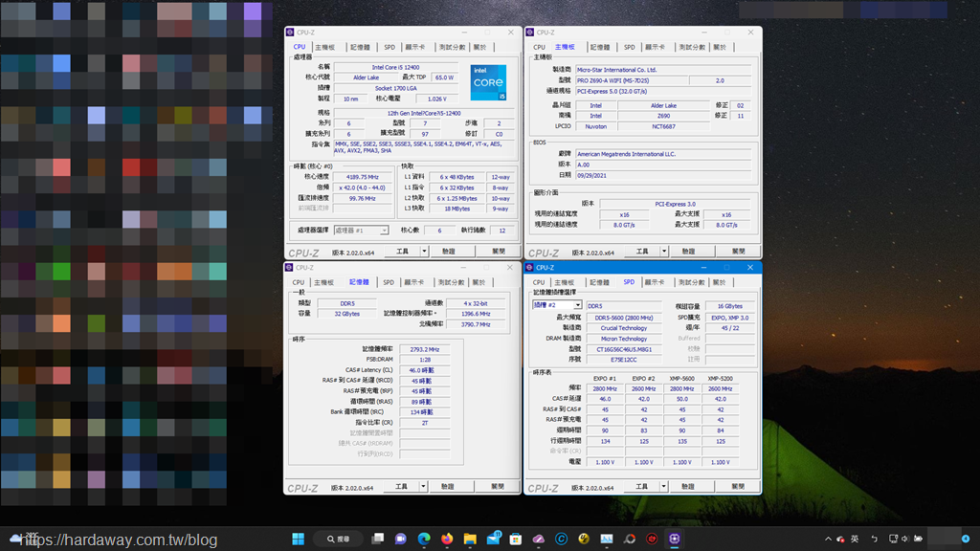Click the EXPO, XMP 3.0 SPD extension field
Screen dimensions: 980x551
(730, 318)
